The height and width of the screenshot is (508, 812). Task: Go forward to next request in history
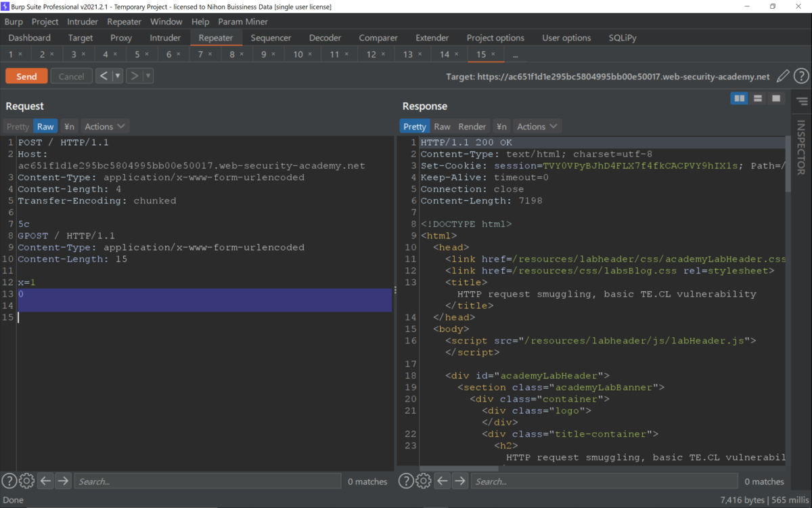point(134,77)
